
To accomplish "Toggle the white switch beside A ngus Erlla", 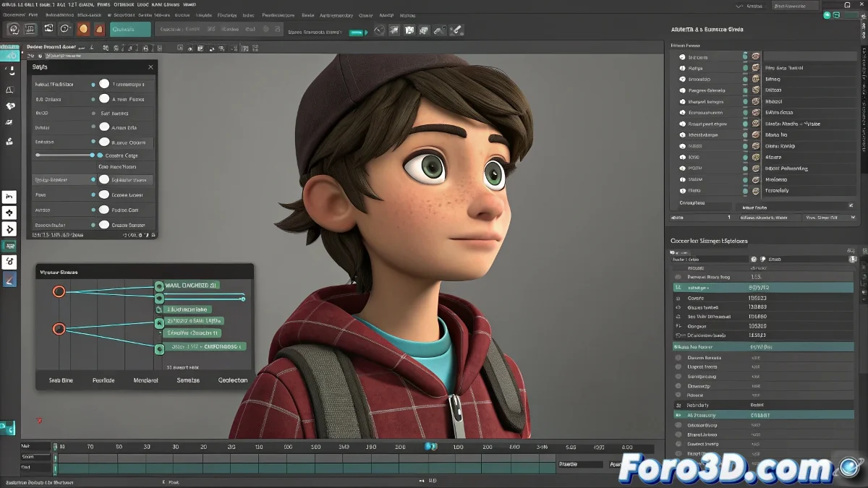I will click(x=104, y=127).
